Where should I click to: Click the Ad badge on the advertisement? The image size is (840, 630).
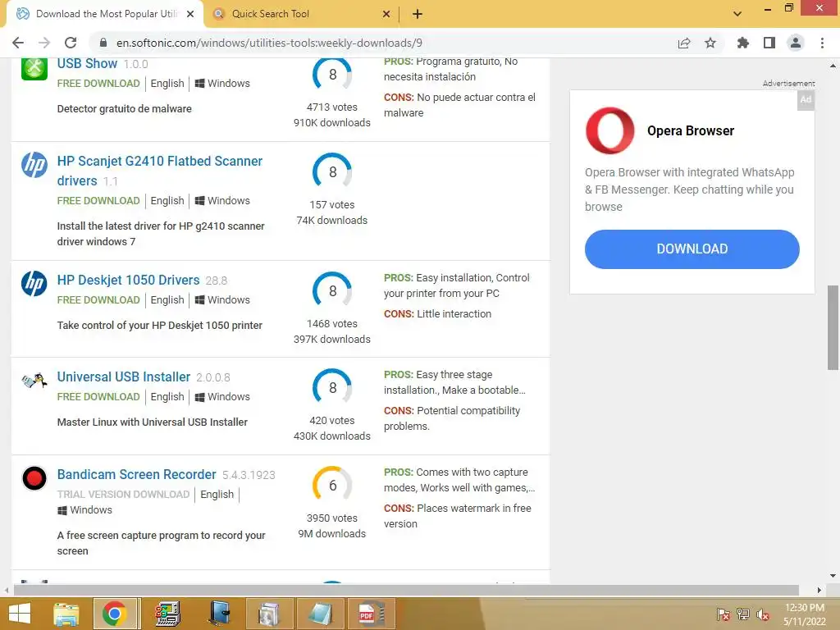click(x=806, y=99)
